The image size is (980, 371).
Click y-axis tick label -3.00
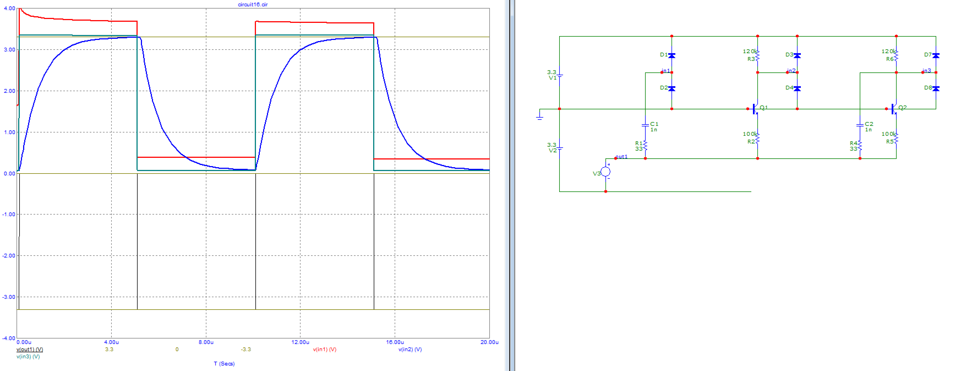tap(9, 297)
